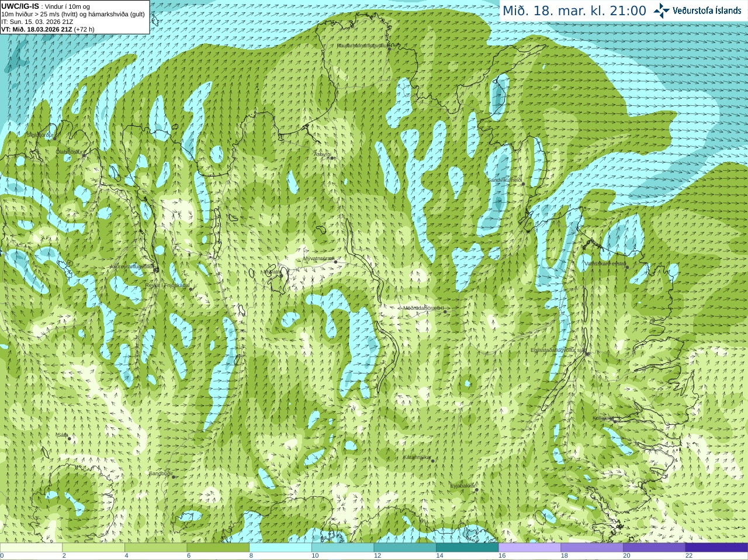The image size is (748, 560).
Task: Click the Reykir í Fnjóskadal station label
Action: click(x=167, y=285)
